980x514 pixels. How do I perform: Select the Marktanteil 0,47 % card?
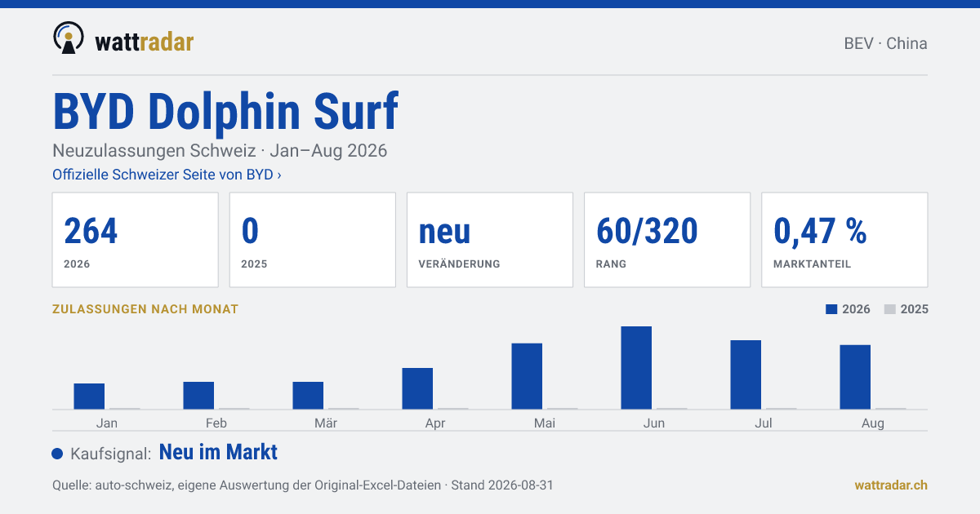pyautogui.click(x=844, y=240)
